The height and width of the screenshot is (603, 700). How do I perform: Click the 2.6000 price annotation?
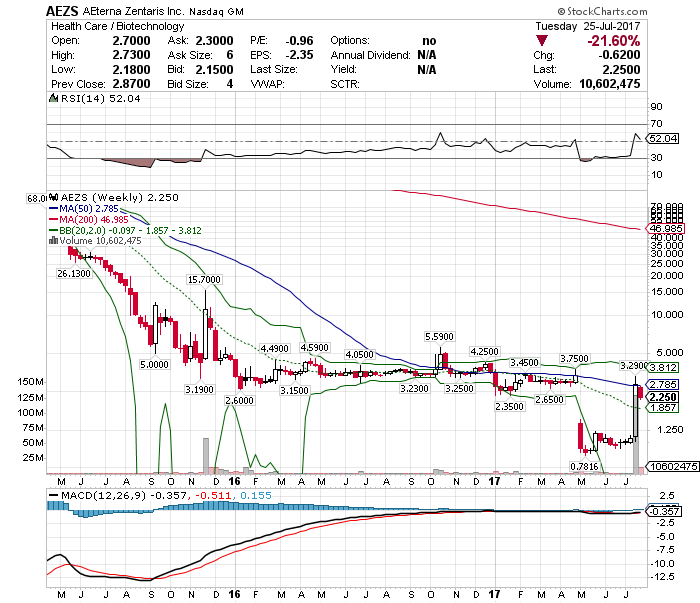(x=239, y=400)
